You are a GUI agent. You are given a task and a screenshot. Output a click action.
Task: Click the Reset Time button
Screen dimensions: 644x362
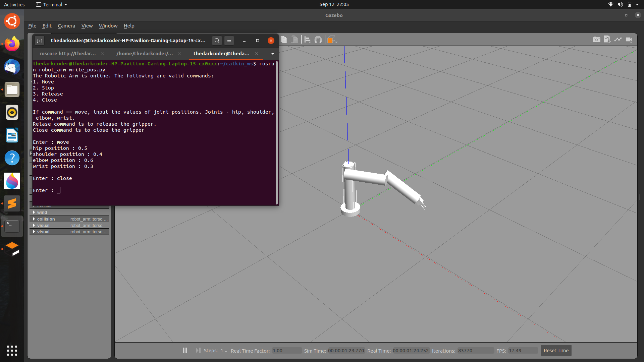(x=556, y=351)
